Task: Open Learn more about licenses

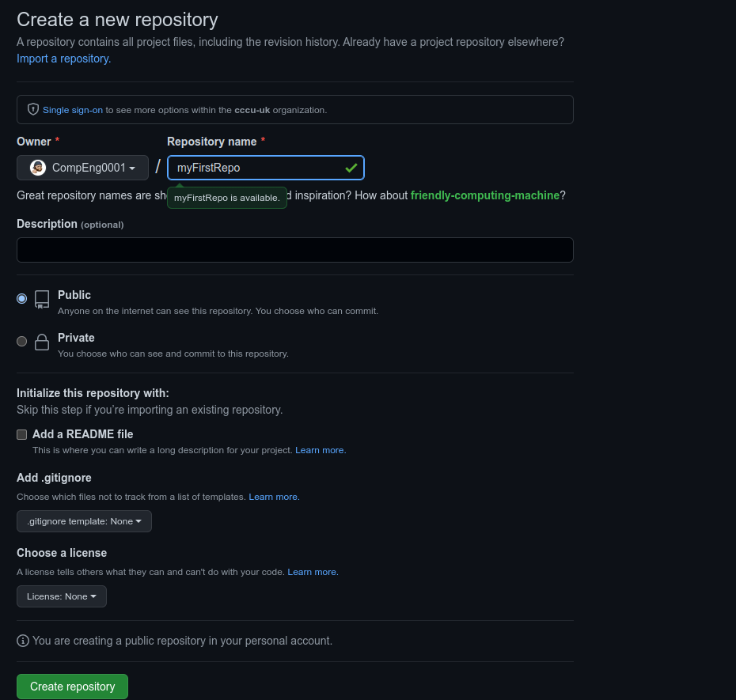Action: pos(311,571)
